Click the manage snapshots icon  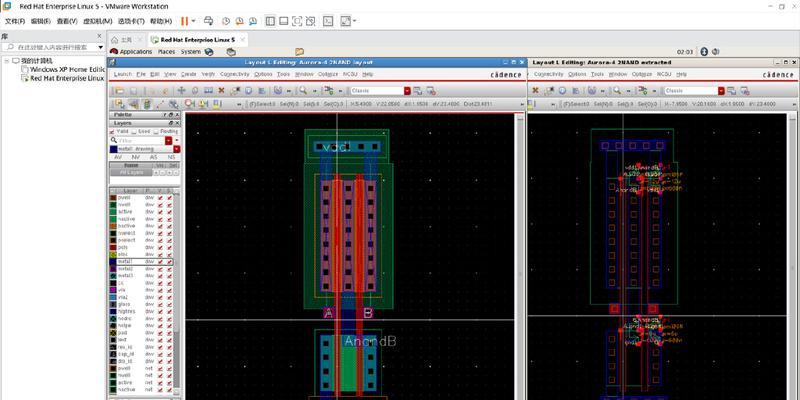(x=253, y=21)
